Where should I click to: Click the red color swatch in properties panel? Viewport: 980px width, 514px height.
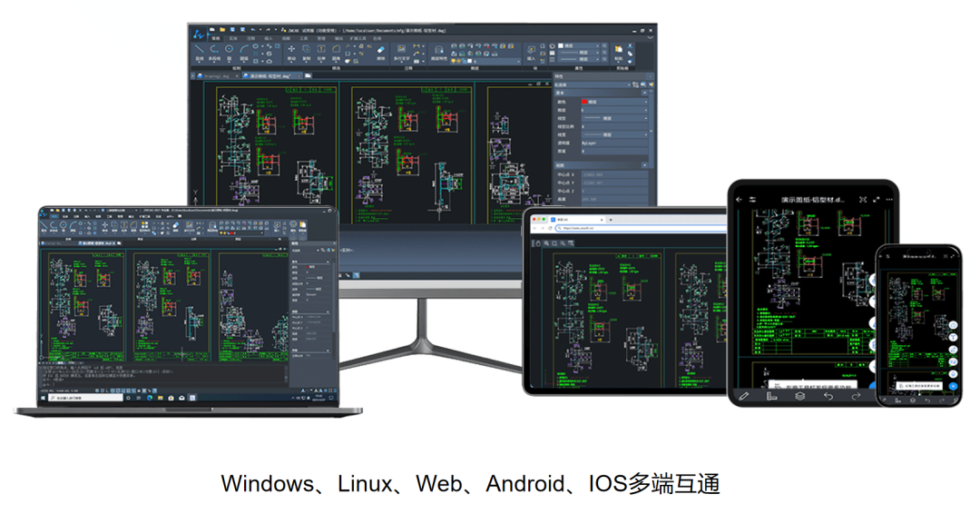pyautogui.click(x=585, y=102)
